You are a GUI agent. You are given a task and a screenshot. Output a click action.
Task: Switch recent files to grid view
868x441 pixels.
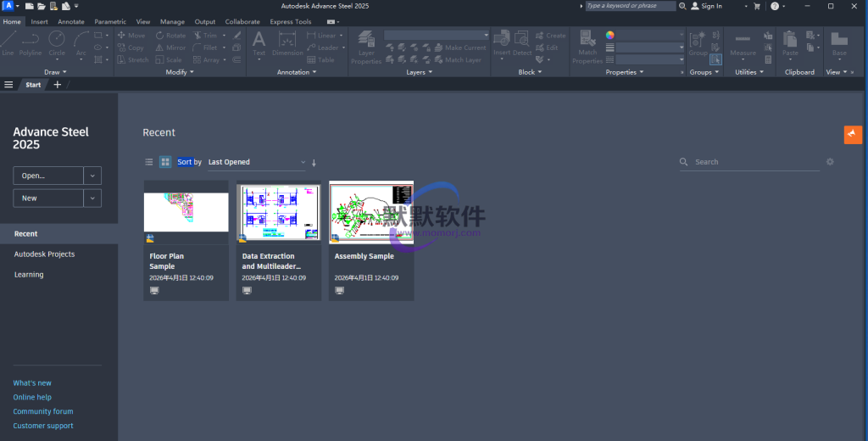(x=165, y=162)
